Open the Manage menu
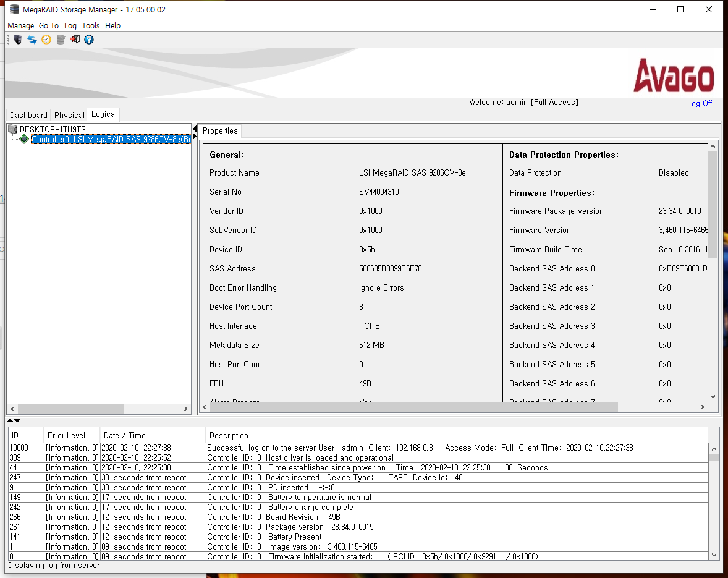The width and height of the screenshot is (728, 578). (21, 25)
